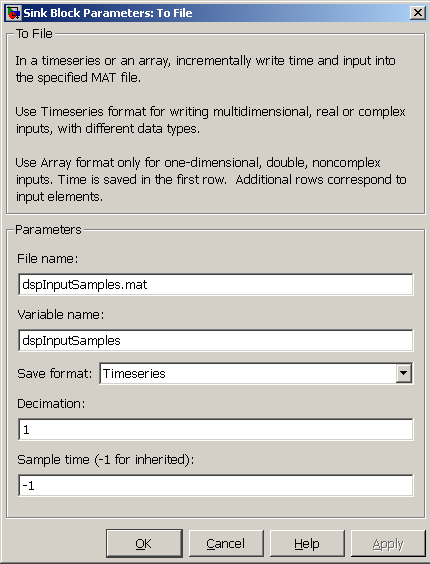Click the Sample time field showing -1
The width and height of the screenshot is (430, 564).
(x=216, y=485)
